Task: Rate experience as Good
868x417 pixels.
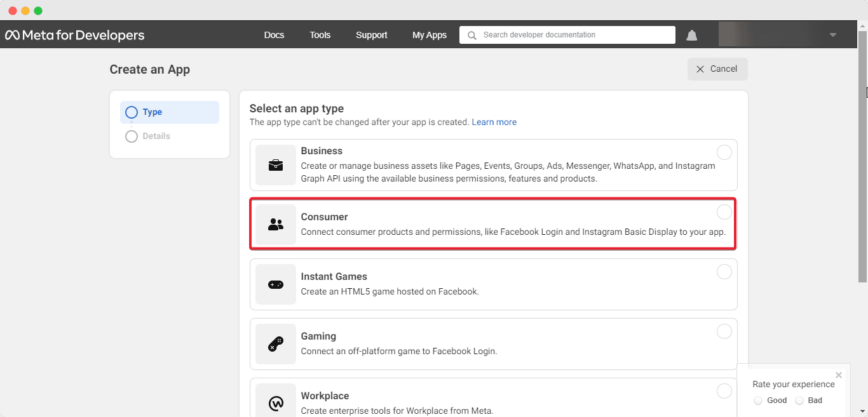Action: coord(758,400)
